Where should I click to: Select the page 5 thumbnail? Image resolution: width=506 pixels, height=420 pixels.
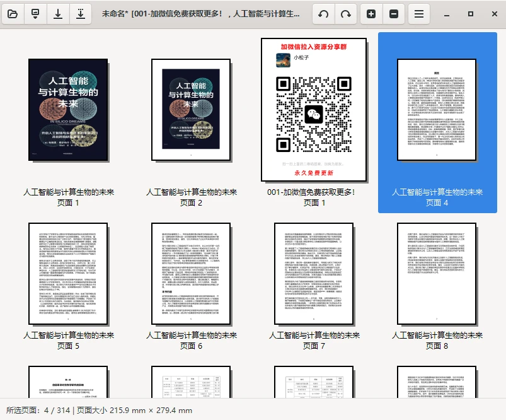68,274
